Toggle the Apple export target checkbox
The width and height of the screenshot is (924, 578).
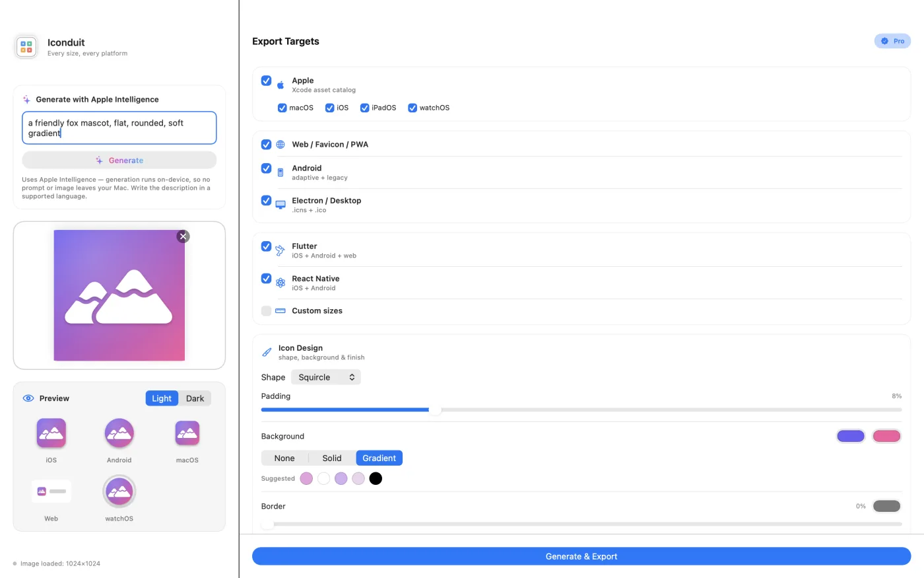266,81
